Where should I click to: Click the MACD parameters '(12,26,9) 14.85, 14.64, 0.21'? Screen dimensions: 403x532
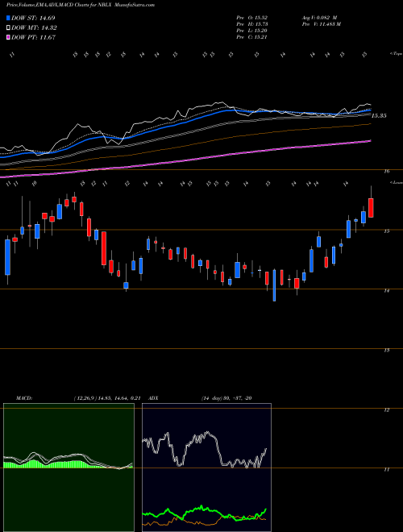pos(107,398)
